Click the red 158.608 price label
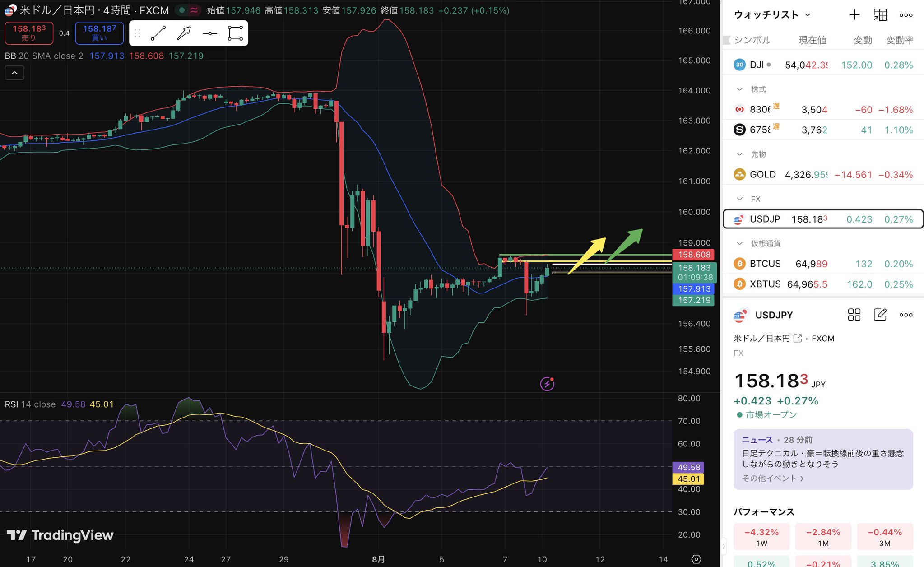 tap(693, 255)
